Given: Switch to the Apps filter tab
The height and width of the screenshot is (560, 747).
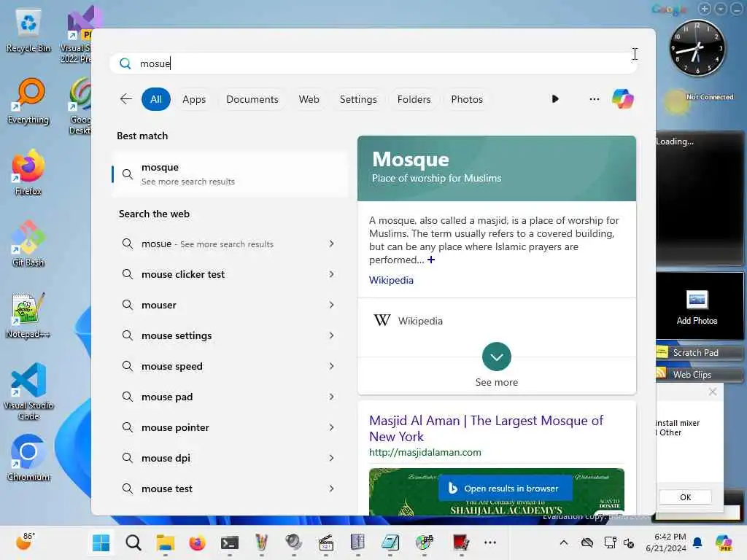Looking at the screenshot, I should click(194, 99).
